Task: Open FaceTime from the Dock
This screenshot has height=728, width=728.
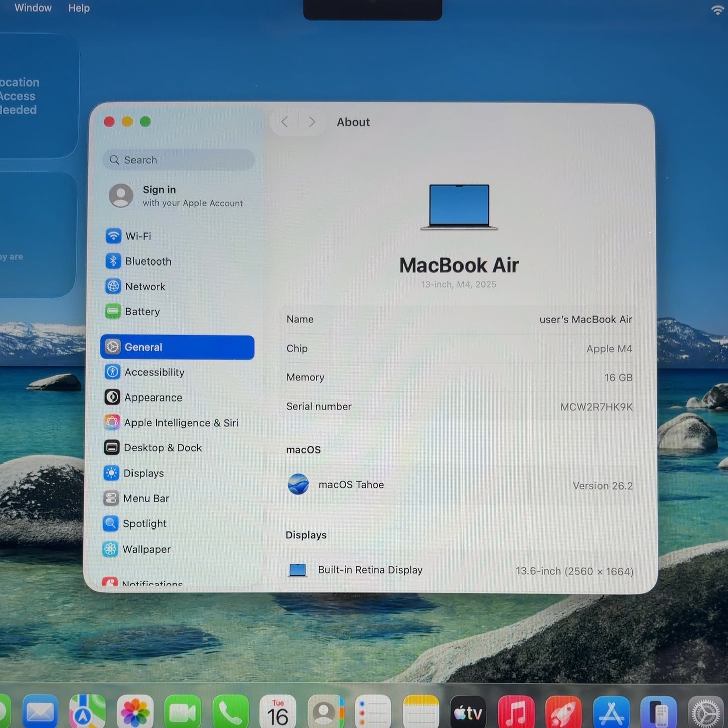Action: point(182,712)
